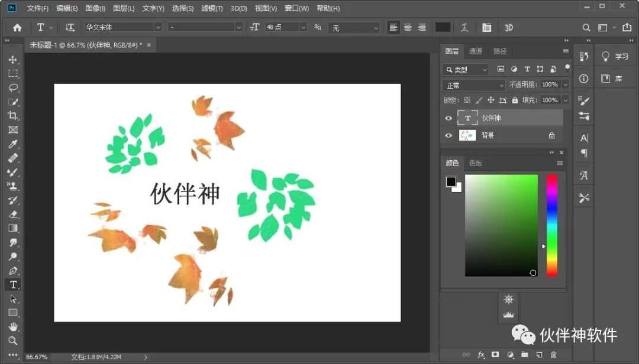Screen dimensions: 639x364
Task: Pick the Zoom tool
Action: [x=13, y=341]
